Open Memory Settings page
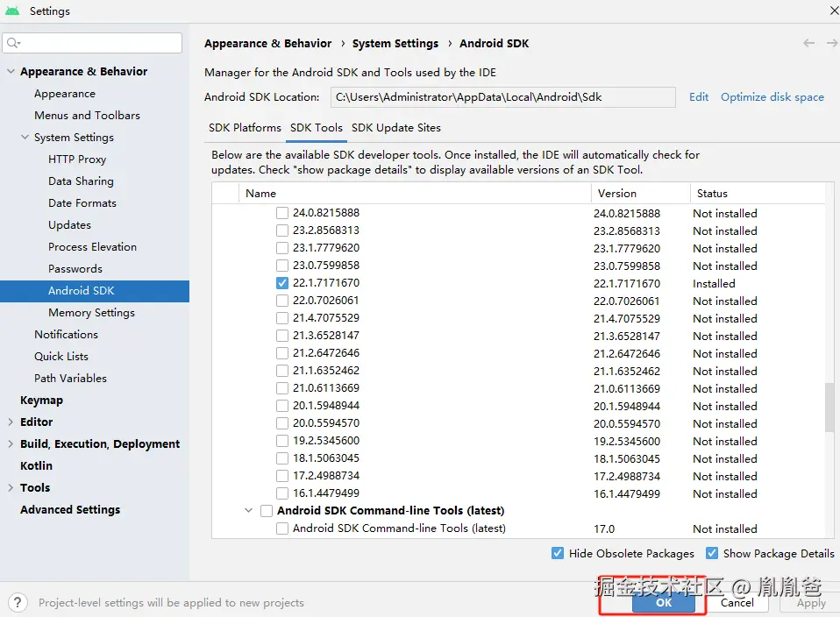The height and width of the screenshot is (617, 840). 91,313
